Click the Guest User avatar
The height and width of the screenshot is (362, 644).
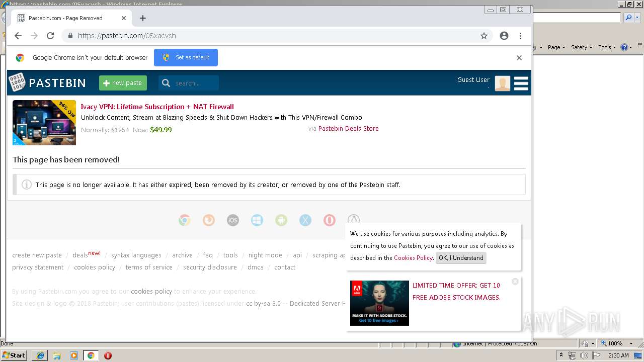coord(503,83)
